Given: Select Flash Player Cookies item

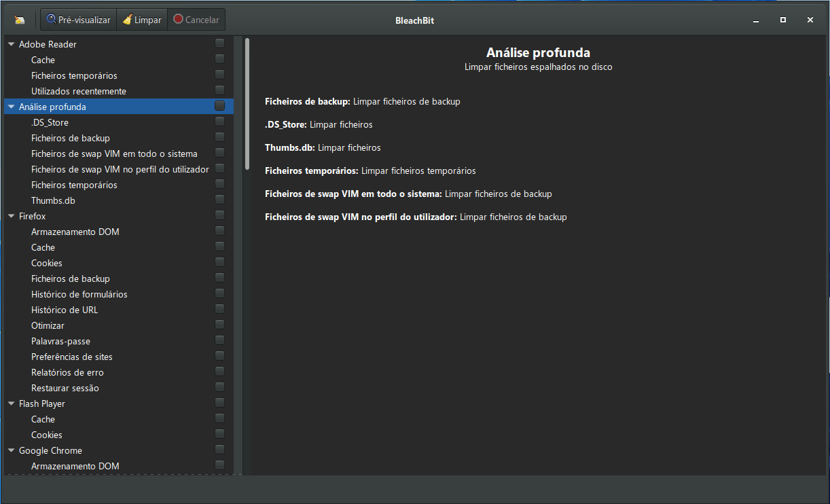Looking at the screenshot, I should pos(119,435).
